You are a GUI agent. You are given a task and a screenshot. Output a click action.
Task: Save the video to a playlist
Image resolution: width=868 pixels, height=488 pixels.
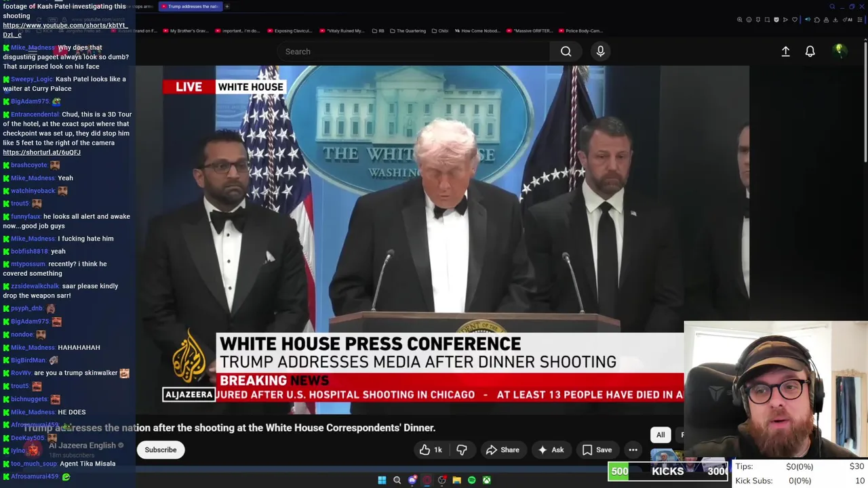coord(597,450)
